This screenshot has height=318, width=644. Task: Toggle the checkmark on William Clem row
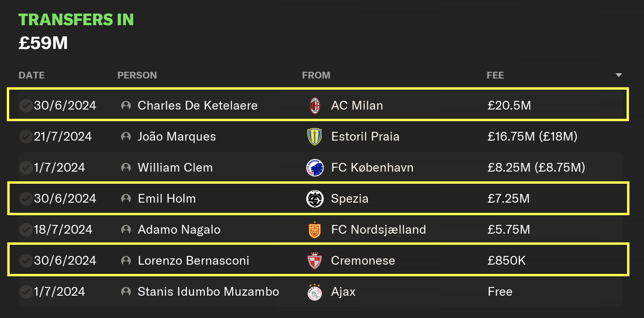pos(26,168)
